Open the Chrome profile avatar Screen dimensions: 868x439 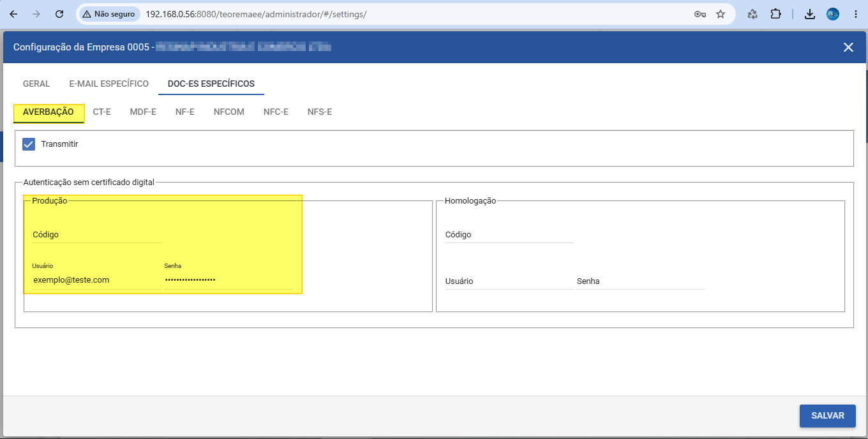click(x=833, y=14)
